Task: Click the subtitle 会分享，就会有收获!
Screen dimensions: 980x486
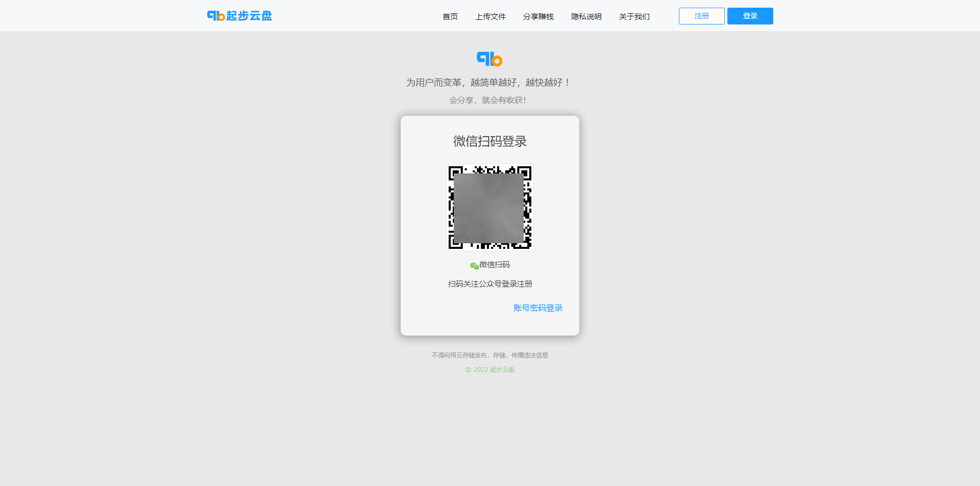Action: click(487, 100)
